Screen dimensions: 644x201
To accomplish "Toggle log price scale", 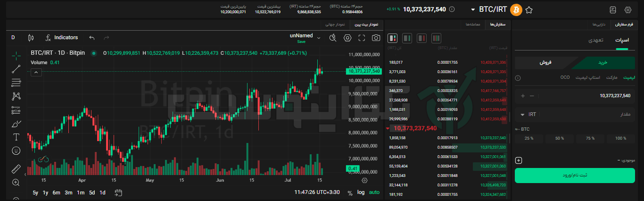I will [x=361, y=193].
